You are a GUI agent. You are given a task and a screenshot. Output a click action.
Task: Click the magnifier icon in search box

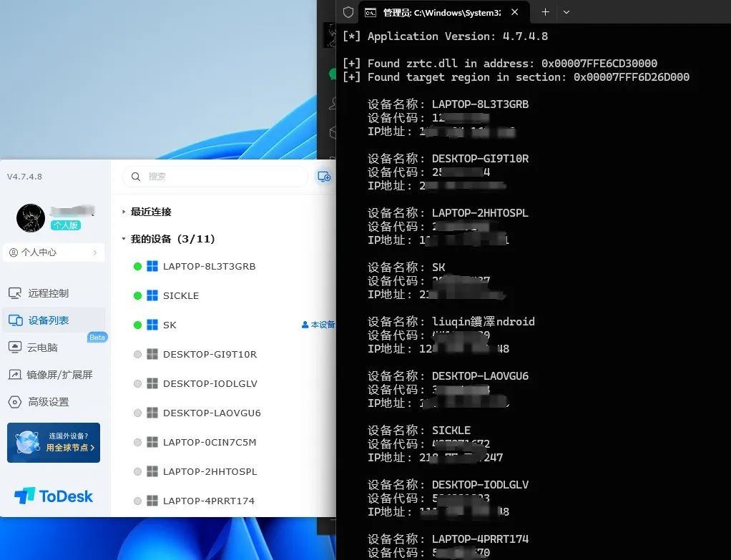click(136, 177)
